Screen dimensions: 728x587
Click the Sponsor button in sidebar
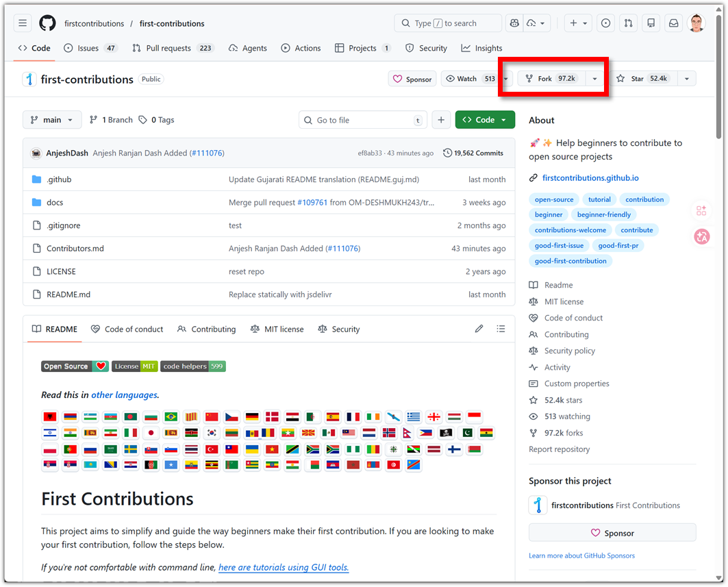[612, 533]
